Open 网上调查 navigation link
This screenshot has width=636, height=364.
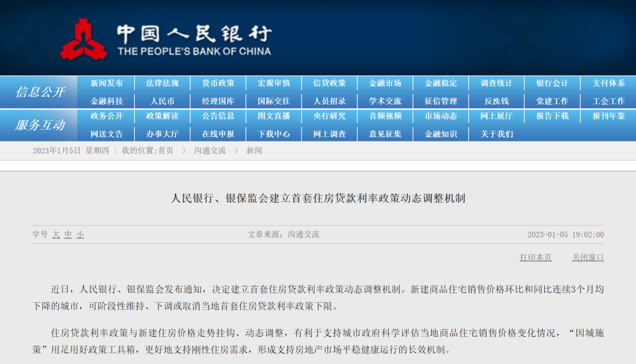(x=329, y=134)
